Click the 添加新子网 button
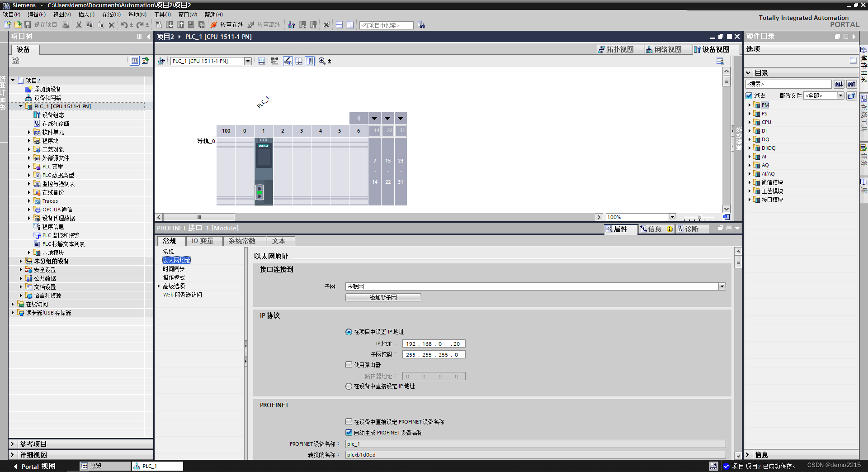868x472 pixels. pyautogui.click(x=383, y=297)
